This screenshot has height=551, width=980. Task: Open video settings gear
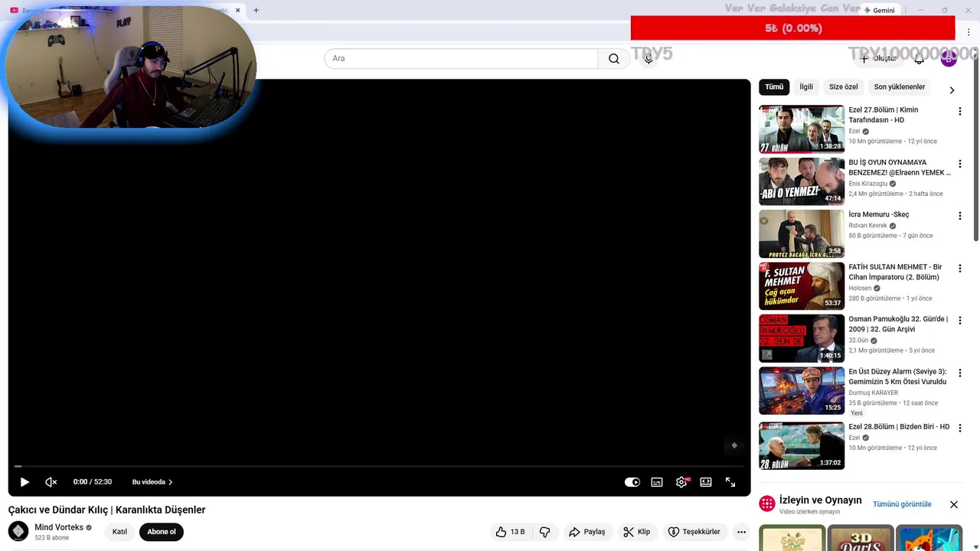click(681, 482)
